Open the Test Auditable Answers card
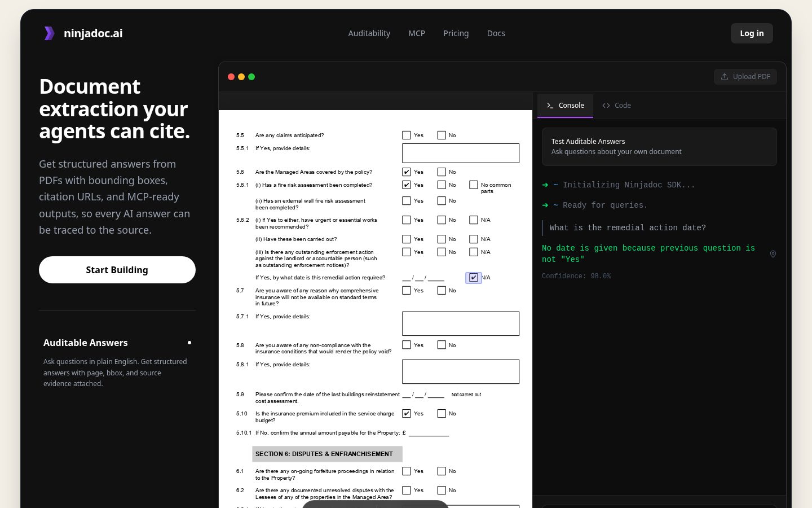This screenshot has width=812, height=508. point(659,147)
